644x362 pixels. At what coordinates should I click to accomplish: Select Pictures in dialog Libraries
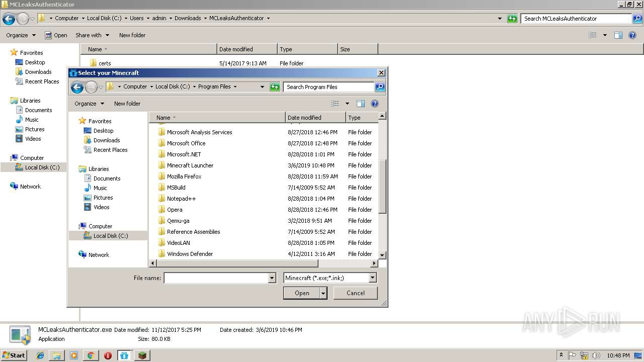tap(103, 198)
